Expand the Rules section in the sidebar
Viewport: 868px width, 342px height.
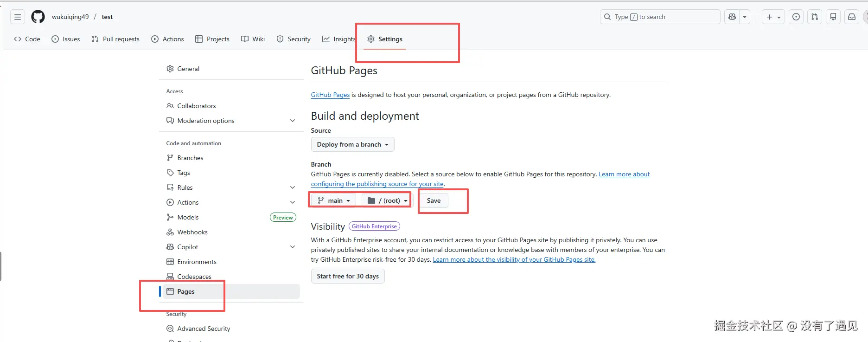[x=292, y=187]
